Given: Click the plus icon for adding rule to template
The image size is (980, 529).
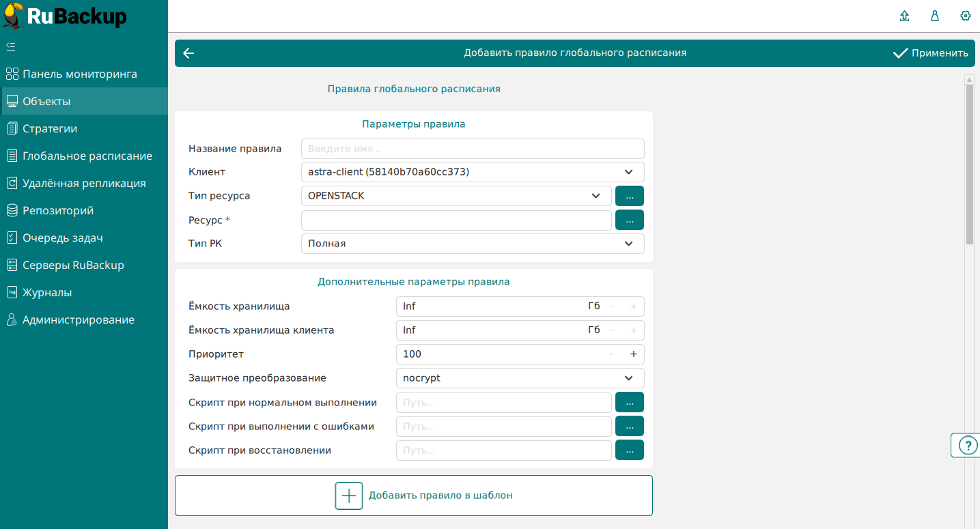Looking at the screenshot, I should point(348,496).
